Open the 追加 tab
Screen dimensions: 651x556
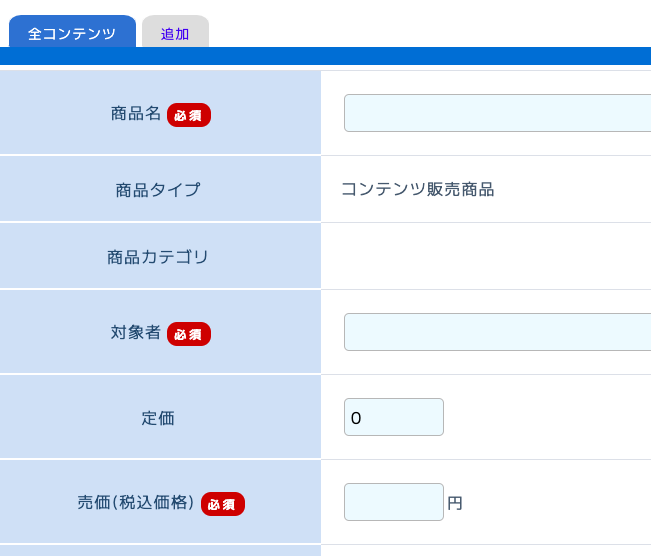[175, 33]
